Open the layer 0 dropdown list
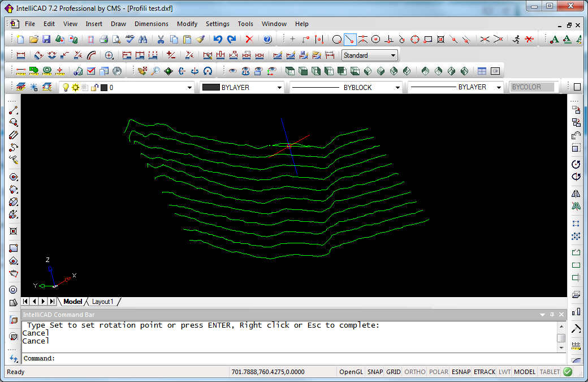Viewport: 588px width, 382px height. [x=189, y=88]
